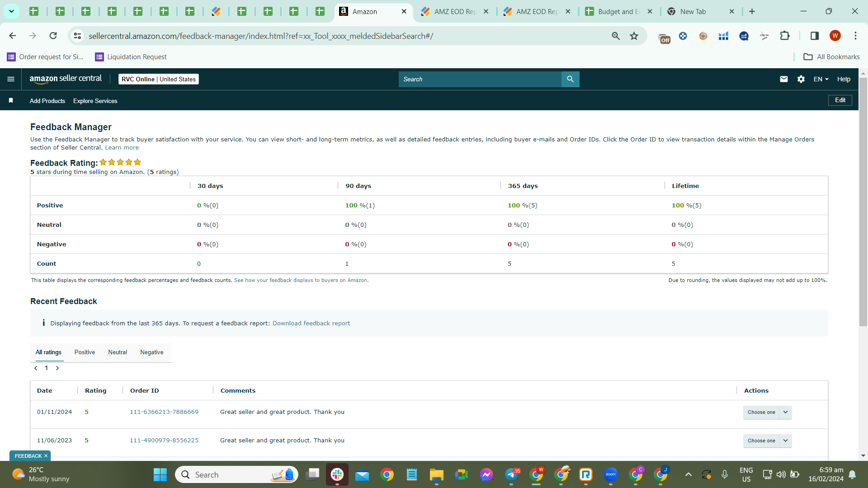Click the Windows taskbar Search box
This screenshot has height=488, width=868.
click(x=236, y=474)
